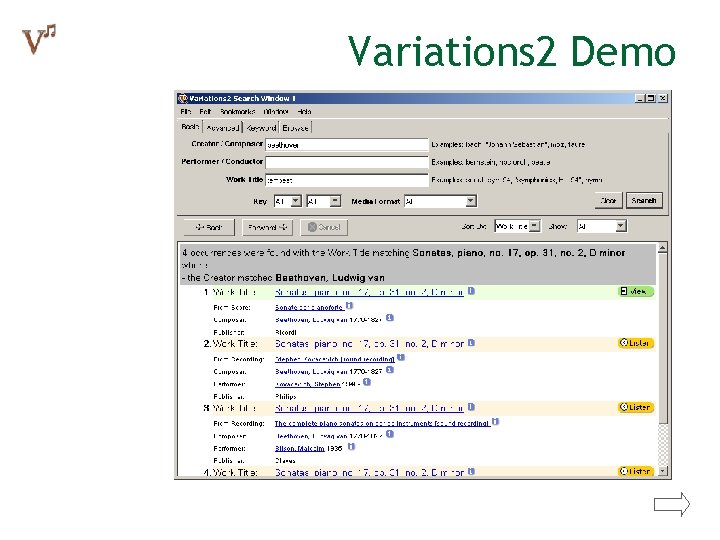Open info icon beside result 2 Work Title
This screenshot has height=540, width=720.
coord(471,343)
